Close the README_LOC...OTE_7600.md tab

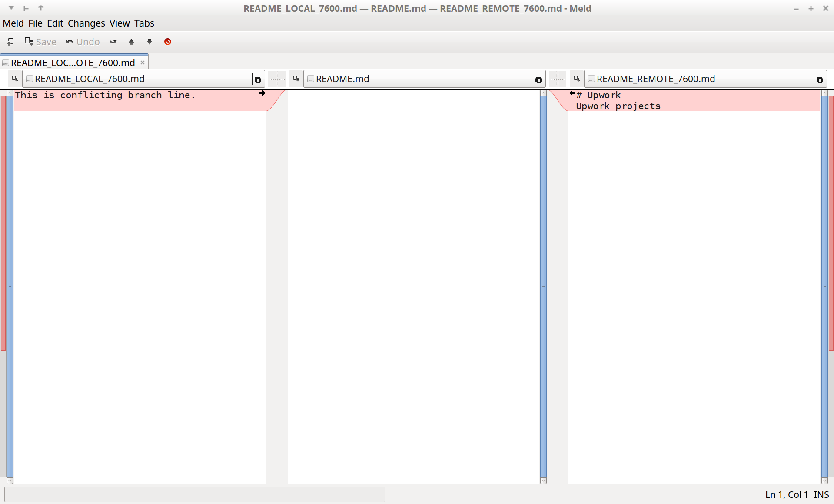(143, 63)
